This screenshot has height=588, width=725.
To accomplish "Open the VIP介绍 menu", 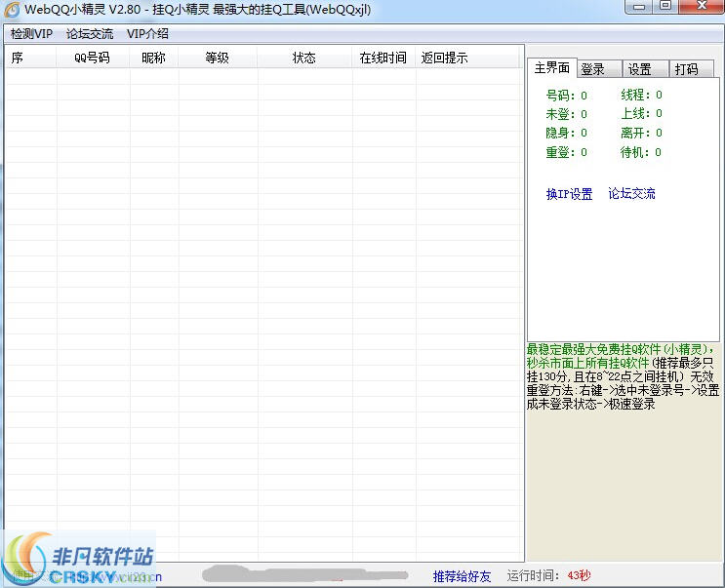I will 147,34.
